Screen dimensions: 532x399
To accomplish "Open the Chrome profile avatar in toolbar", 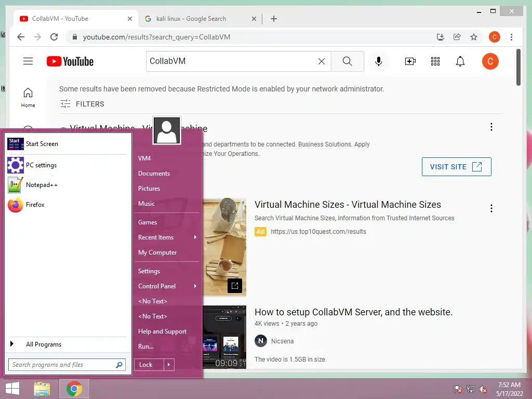I will (495, 37).
